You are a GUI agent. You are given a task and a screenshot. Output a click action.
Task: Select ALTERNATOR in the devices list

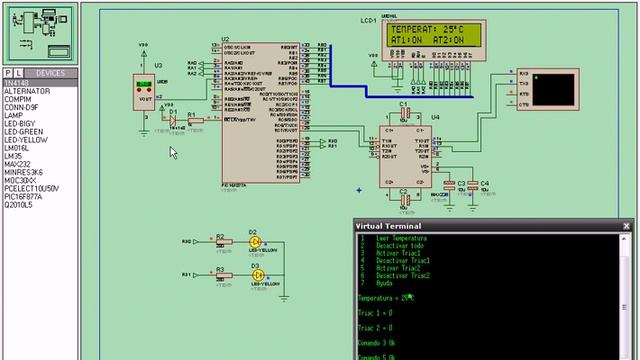(27, 91)
